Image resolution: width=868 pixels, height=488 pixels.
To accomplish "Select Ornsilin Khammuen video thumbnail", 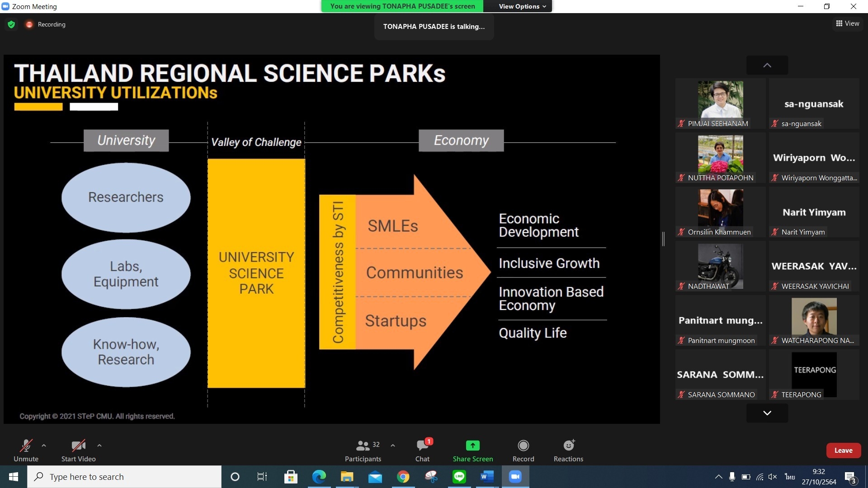I will point(720,212).
